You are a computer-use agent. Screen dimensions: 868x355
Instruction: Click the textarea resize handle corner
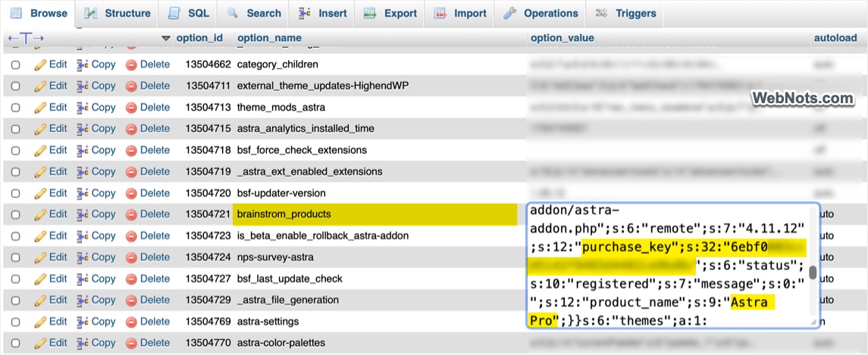[x=813, y=322]
